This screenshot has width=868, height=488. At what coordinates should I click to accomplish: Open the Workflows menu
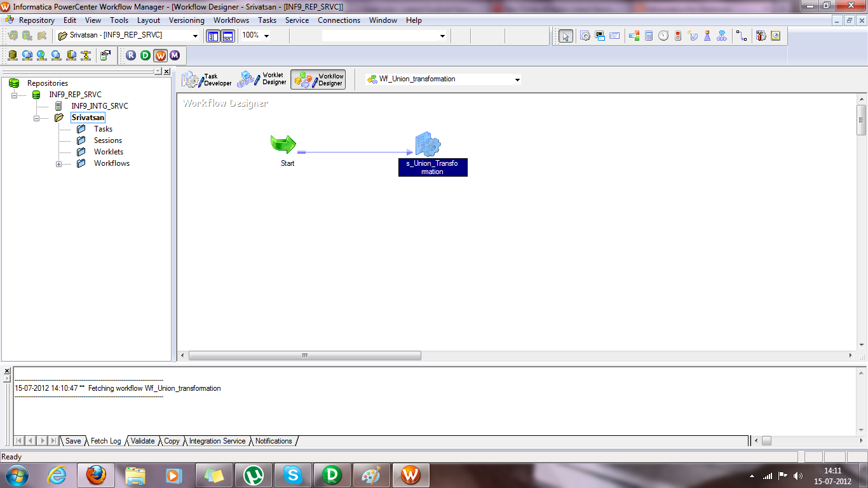pos(231,20)
